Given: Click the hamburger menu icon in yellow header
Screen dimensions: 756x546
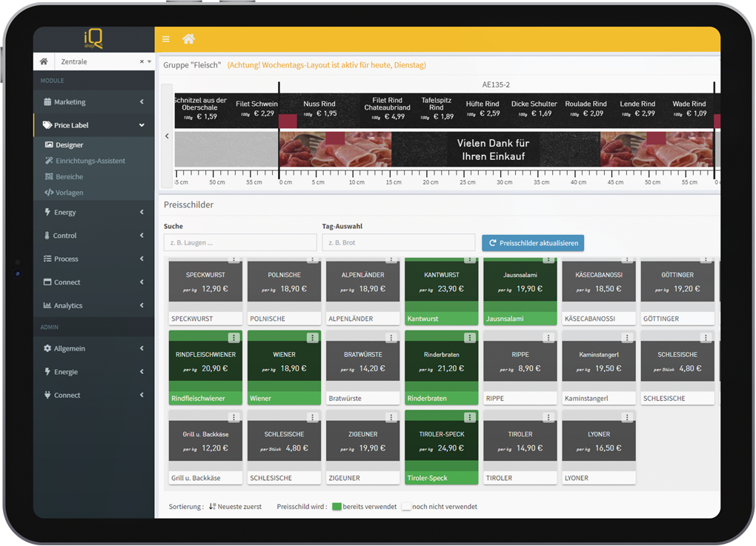Looking at the screenshot, I should (166, 39).
